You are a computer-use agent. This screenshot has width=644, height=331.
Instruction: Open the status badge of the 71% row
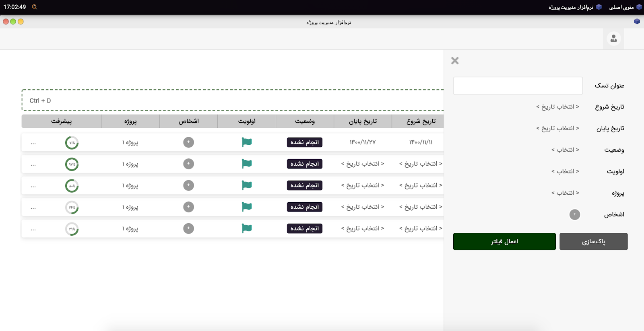(305, 142)
